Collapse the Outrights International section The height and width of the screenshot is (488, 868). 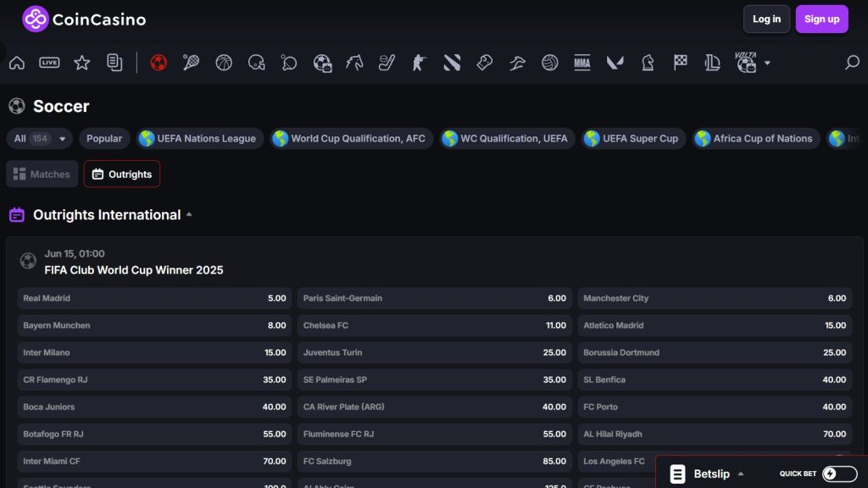tap(189, 214)
